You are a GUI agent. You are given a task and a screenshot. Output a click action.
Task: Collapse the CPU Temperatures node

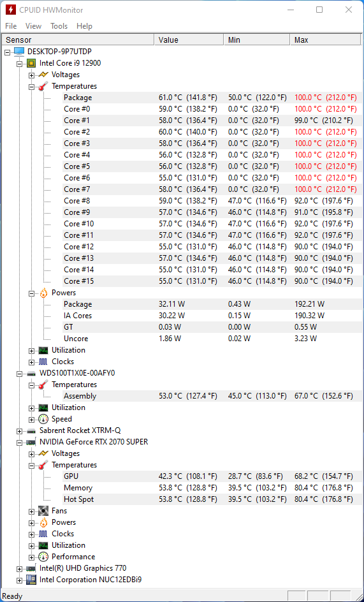(31, 86)
